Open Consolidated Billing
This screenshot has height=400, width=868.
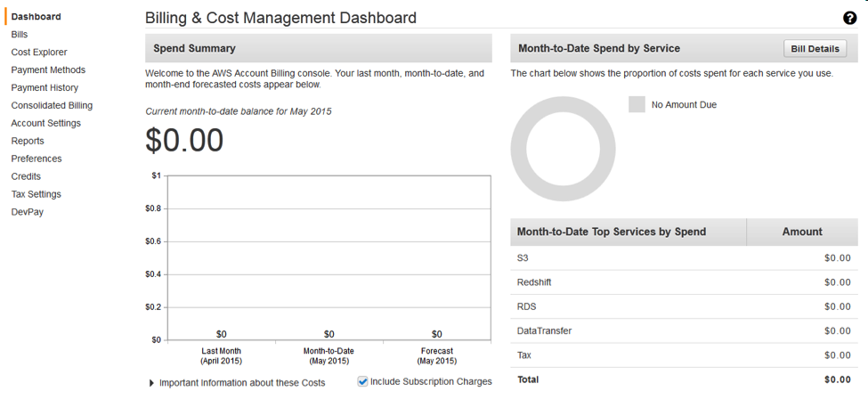(52, 105)
